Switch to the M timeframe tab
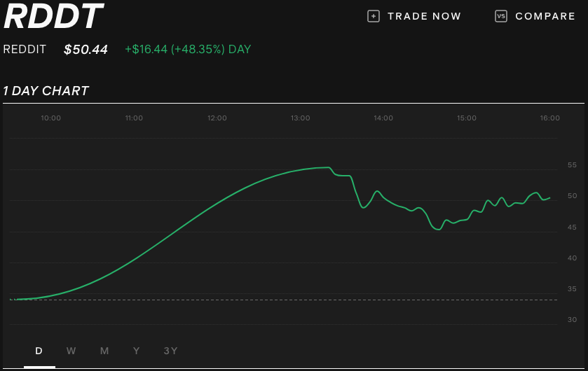 104,351
